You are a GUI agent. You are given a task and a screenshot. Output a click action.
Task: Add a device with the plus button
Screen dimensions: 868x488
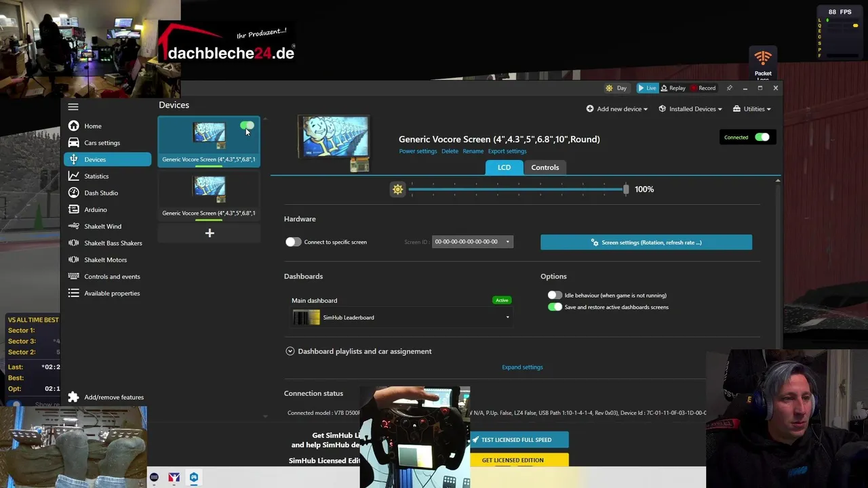pos(210,233)
